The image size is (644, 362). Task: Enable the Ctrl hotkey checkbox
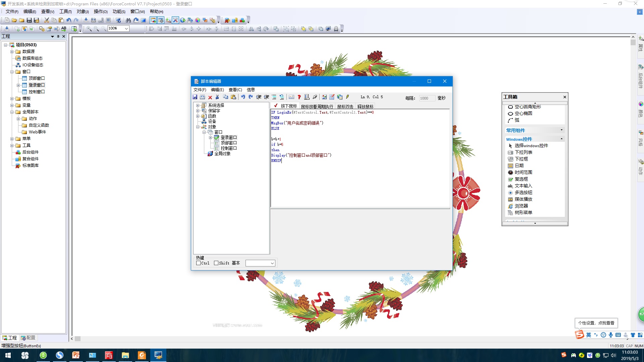pos(198,263)
